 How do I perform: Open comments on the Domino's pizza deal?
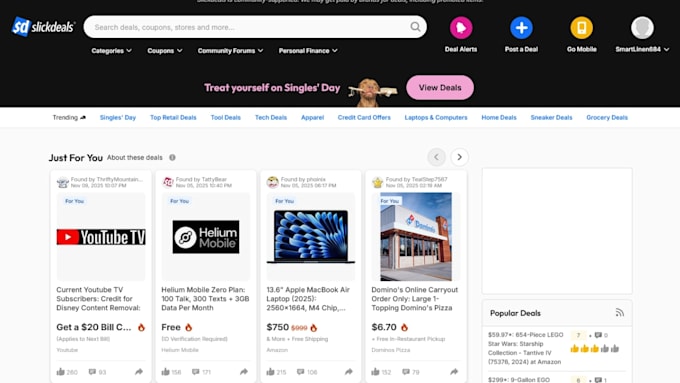click(406, 372)
